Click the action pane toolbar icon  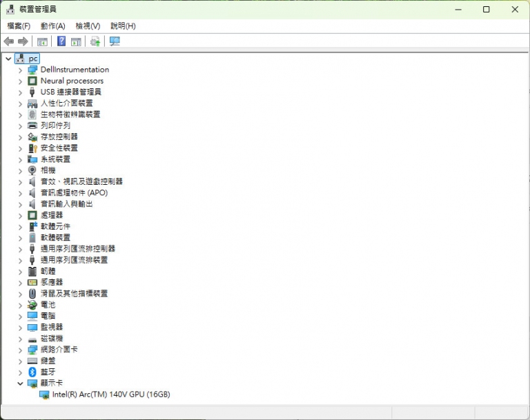[x=76, y=41]
